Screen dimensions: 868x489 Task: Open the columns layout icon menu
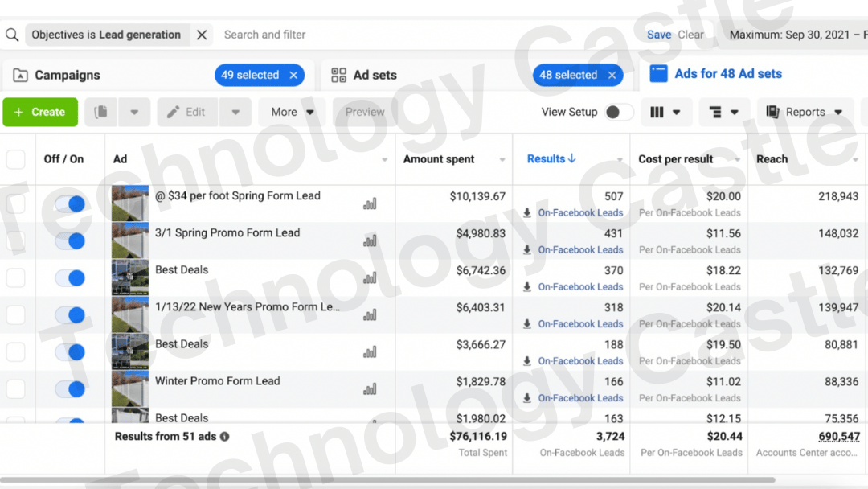click(665, 113)
